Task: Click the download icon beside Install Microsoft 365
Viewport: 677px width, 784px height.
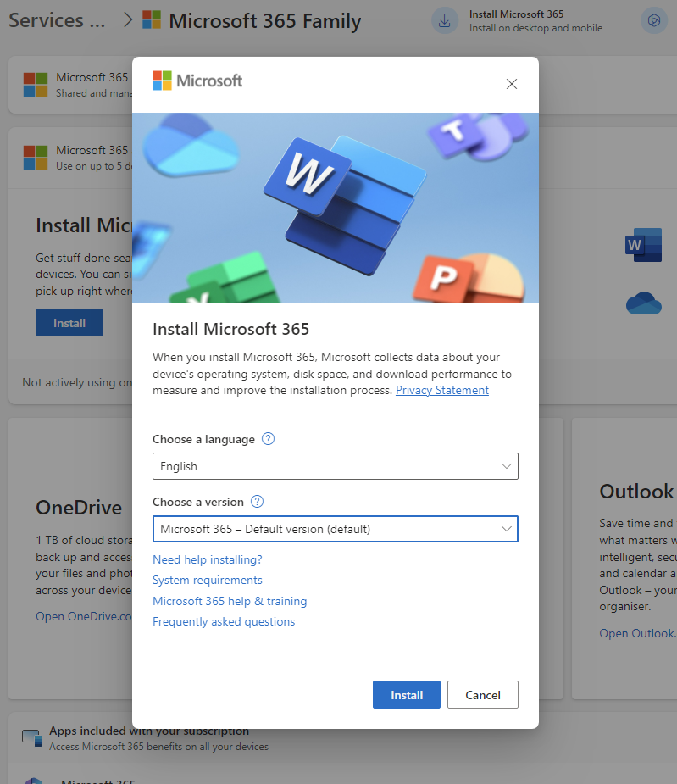Action: pos(445,21)
